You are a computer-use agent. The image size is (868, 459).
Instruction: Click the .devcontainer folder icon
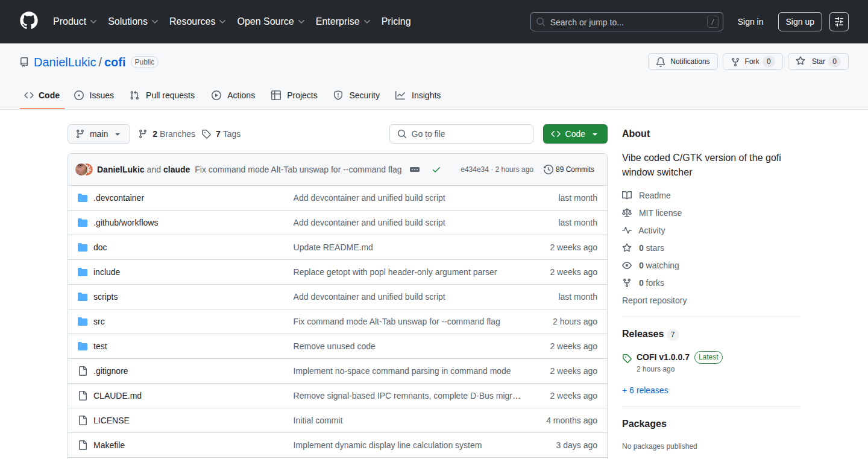[83, 198]
